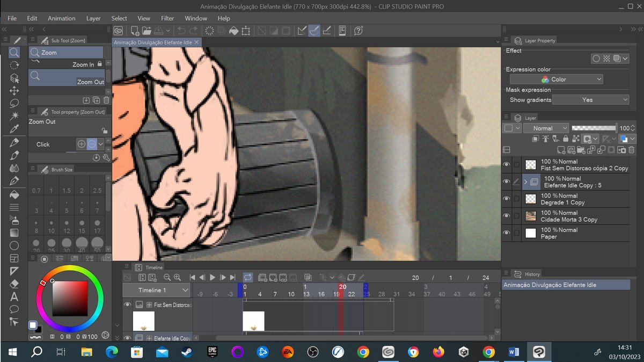Image resolution: width=644 pixels, height=362 pixels.
Task: Jump to first frame in timeline
Action: pos(192,277)
